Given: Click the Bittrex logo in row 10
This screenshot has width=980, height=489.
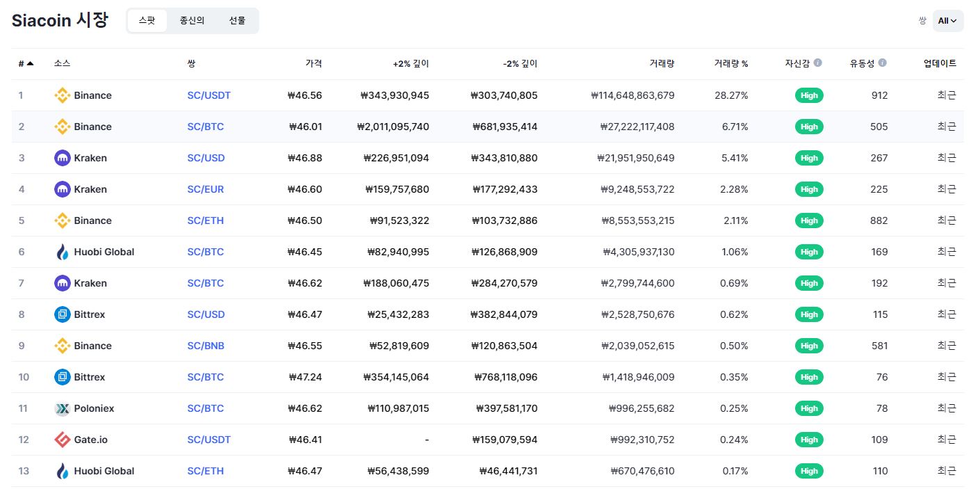Looking at the screenshot, I should [x=63, y=377].
